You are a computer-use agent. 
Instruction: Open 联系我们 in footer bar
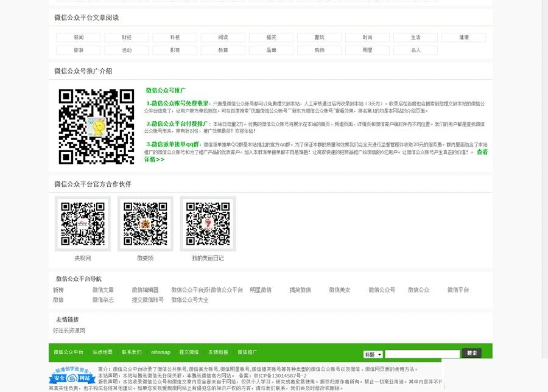[132, 352]
